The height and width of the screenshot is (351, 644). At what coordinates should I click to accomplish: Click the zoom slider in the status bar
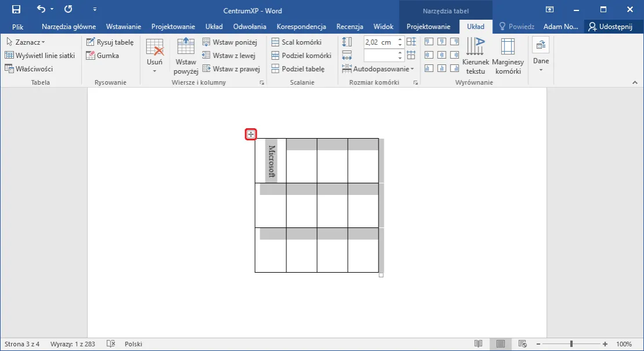pos(572,344)
